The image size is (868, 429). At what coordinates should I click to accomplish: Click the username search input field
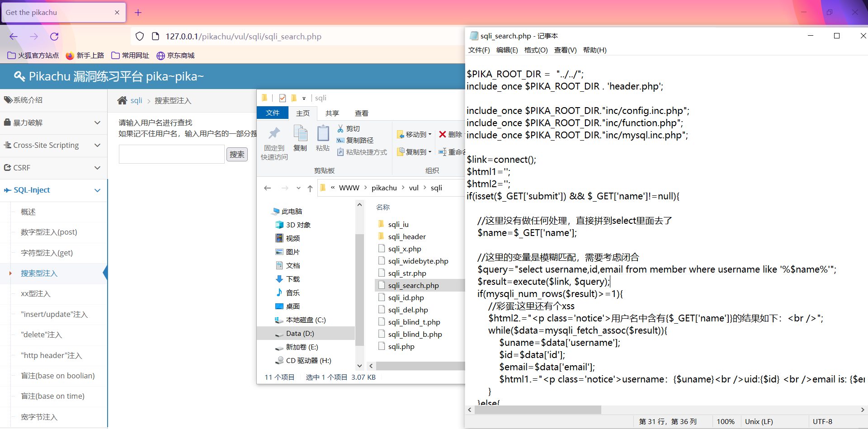click(x=172, y=154)
